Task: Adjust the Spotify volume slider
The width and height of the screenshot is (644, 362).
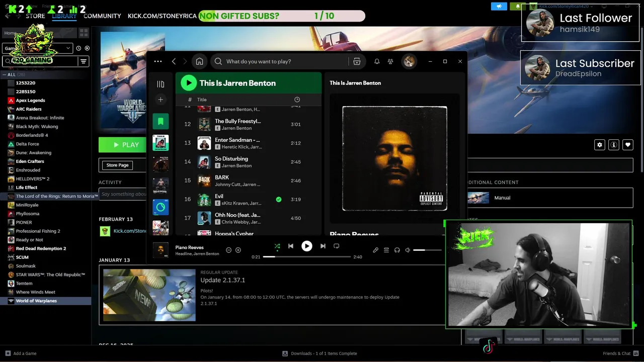Action: (427, 250)
